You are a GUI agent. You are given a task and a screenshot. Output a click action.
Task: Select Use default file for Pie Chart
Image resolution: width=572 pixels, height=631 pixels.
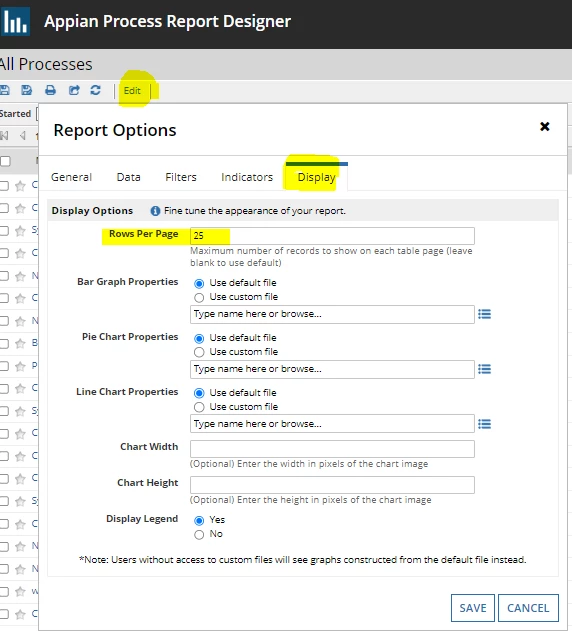click(x=199, y=338)
